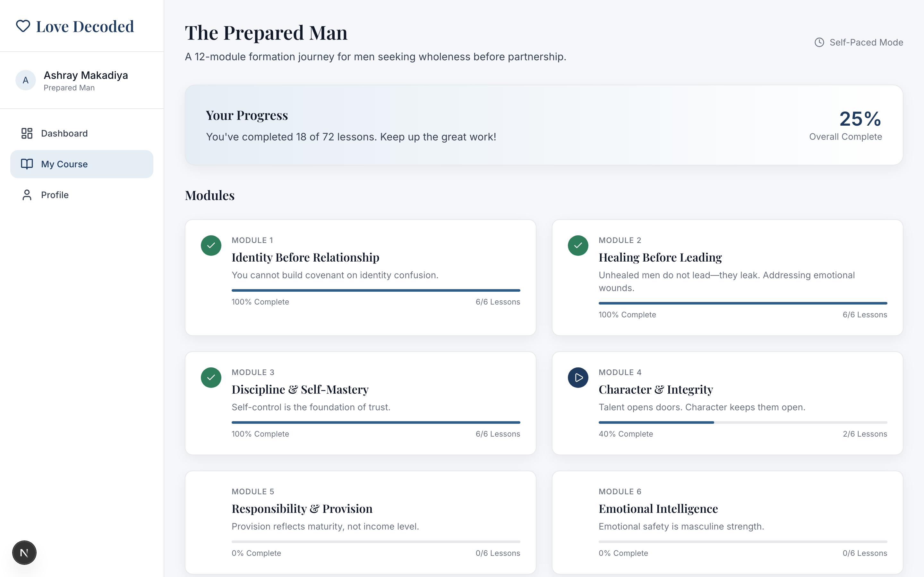This screenshot has width=924, height=577.
Task: Click the green checkmark on Module 1
Action: [x=211, y=245]
